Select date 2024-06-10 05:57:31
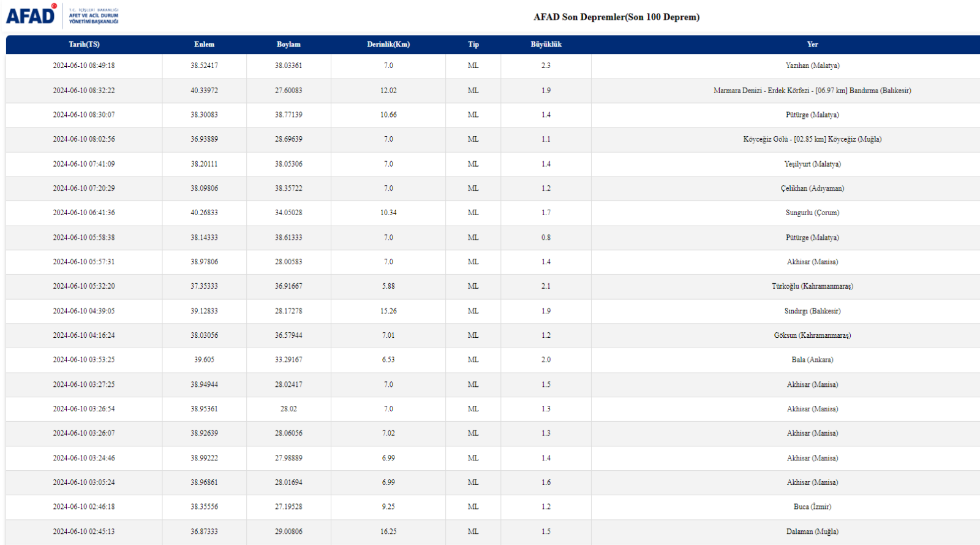980x545 pixels. point(84,262)
